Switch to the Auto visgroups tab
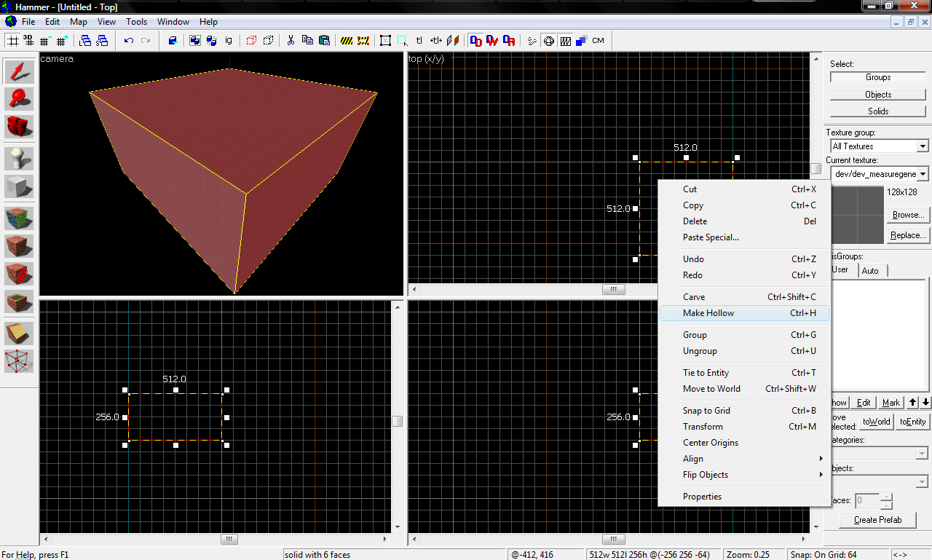Viewport: 932px width, 560px height. coord(870,271)
